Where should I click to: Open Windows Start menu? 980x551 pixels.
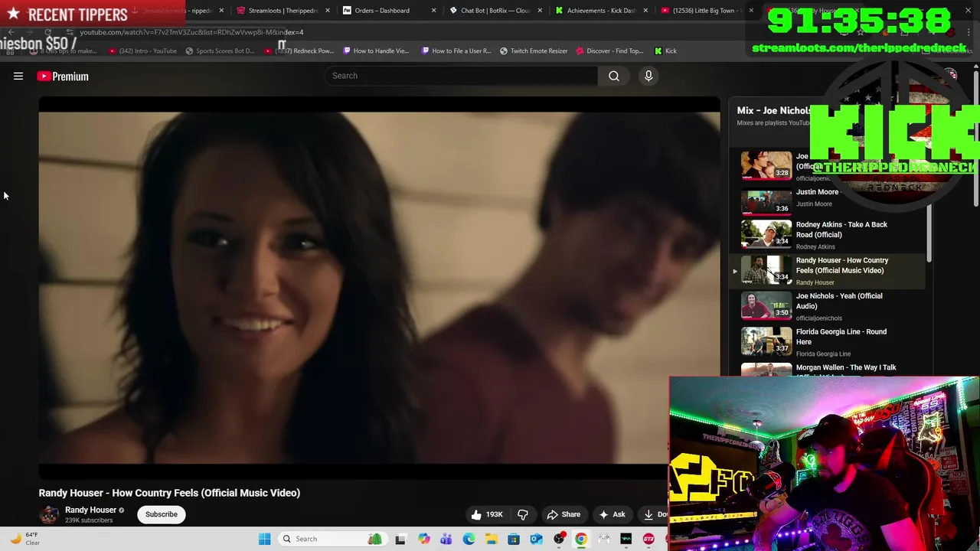(x=264, y=539)
